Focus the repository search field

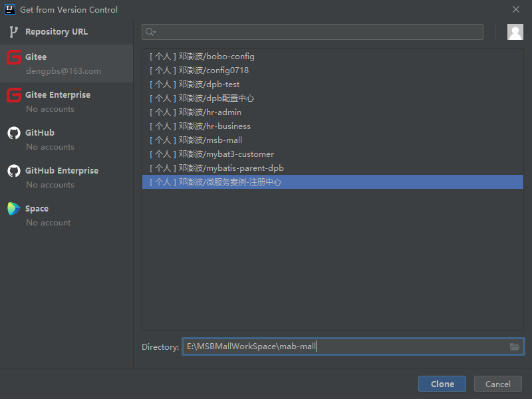click(313, 32)
